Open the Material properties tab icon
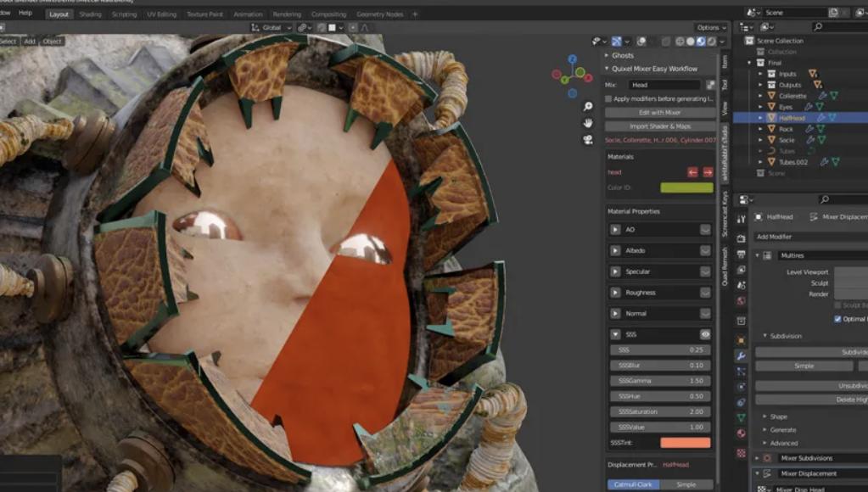 (x=742, y=433)
